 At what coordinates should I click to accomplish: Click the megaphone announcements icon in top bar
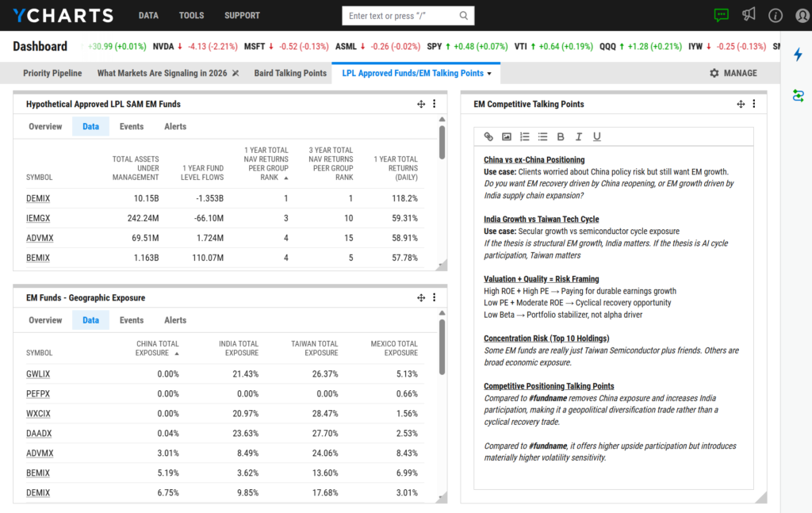coord(749,14)
